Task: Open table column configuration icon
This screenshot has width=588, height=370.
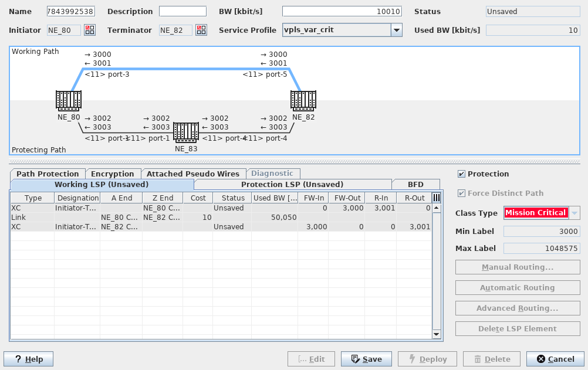Action: (436, 198)
